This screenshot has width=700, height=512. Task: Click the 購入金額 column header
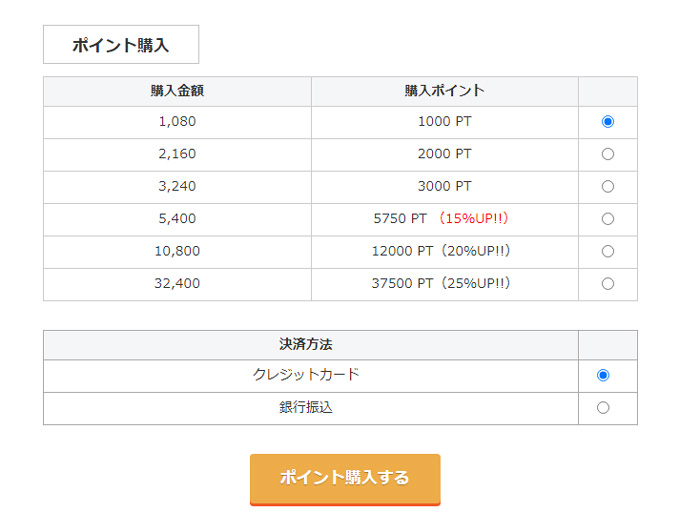click(177, 91)
